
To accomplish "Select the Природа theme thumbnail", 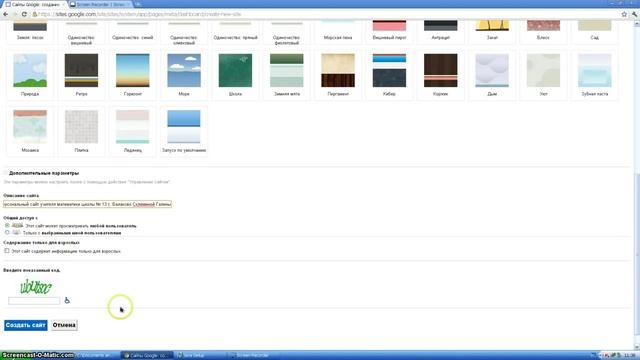I will 30,70.
